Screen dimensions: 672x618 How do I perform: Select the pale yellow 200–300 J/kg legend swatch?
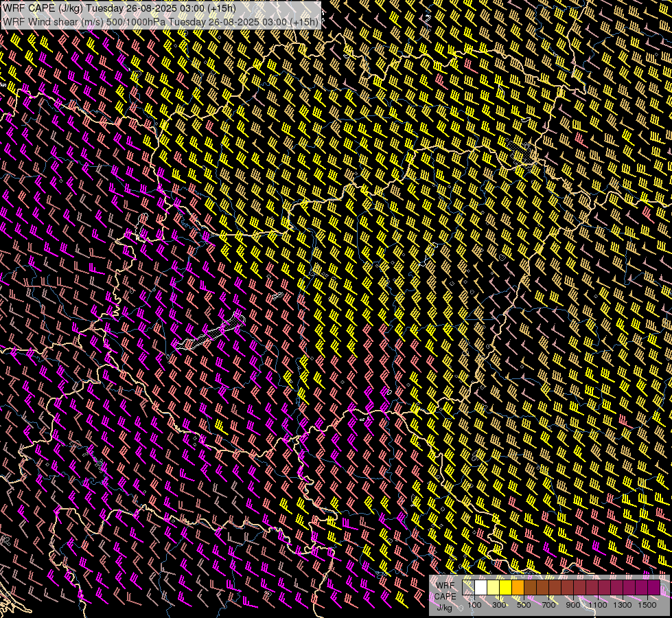pyautogui.click(x=494, y=587)
